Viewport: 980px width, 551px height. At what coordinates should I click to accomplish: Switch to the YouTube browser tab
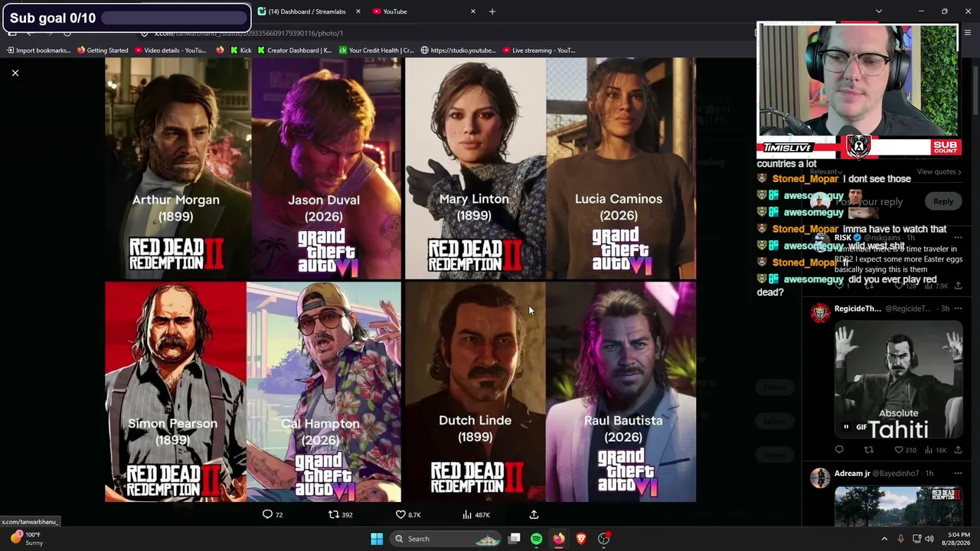[x=421, y=11]
